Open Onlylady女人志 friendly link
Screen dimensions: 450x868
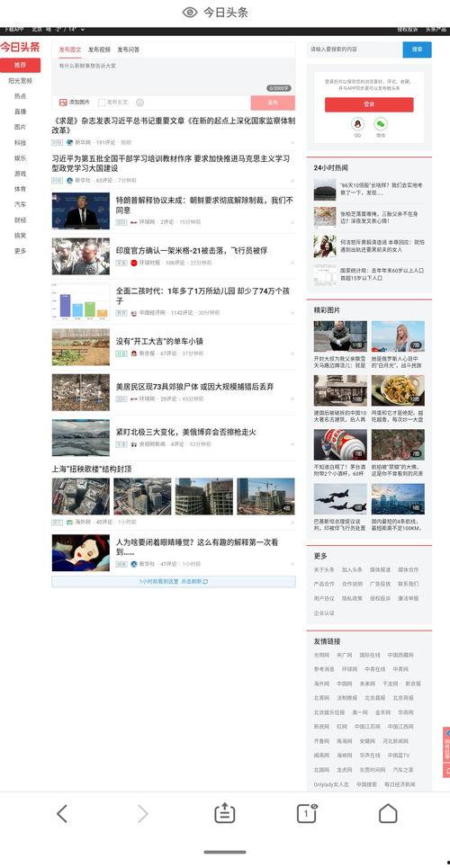(331, 784)
